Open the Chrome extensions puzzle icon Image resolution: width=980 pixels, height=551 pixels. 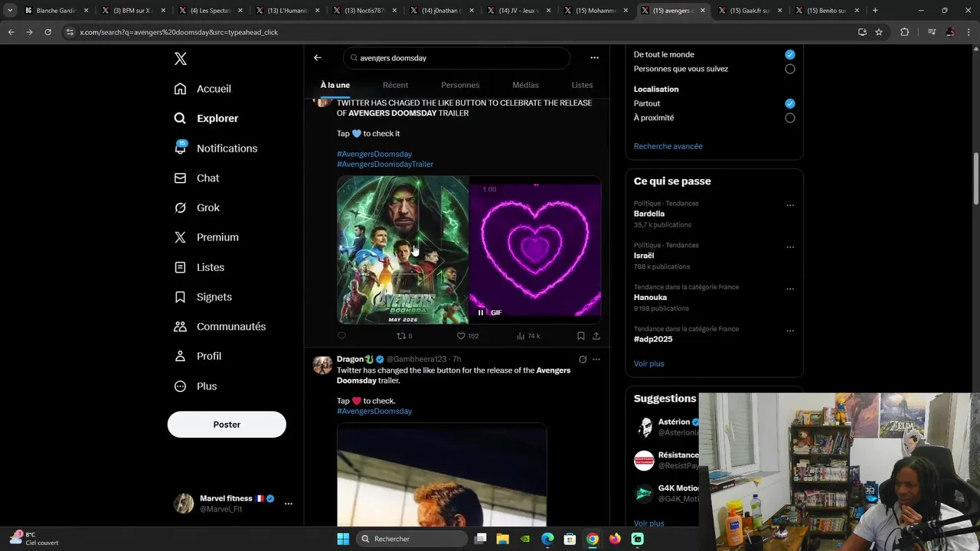[904, 32]
